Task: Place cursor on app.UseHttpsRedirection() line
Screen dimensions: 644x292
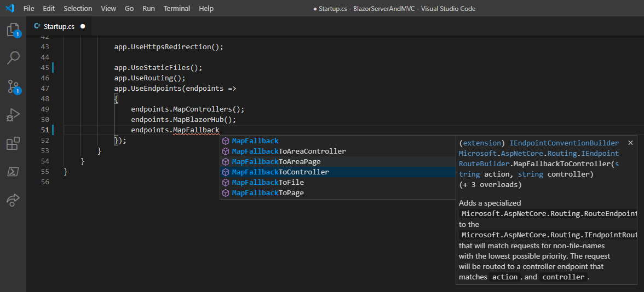Action: click(x=169, y=47)
